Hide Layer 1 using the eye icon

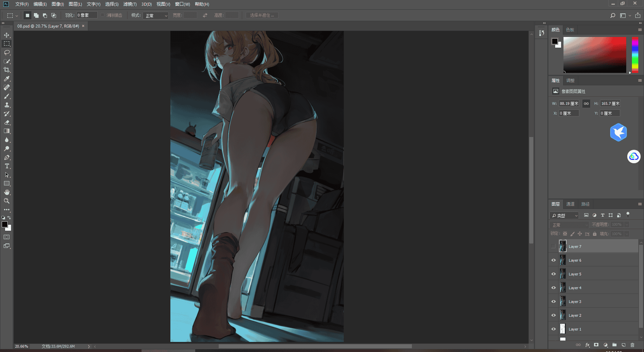click(553, 329)
